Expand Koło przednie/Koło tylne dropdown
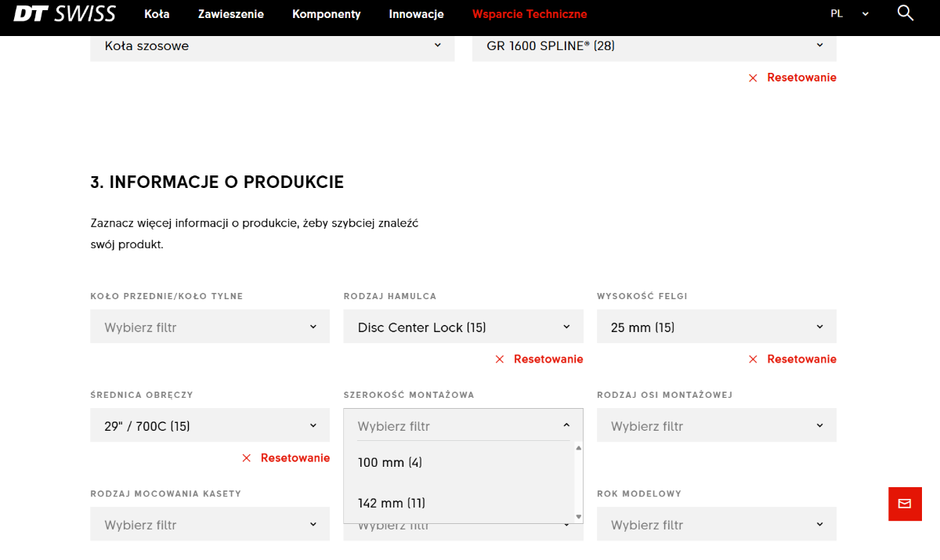This screenshot has width=940, height=560. pyautogui.click(x=210, y=327)
